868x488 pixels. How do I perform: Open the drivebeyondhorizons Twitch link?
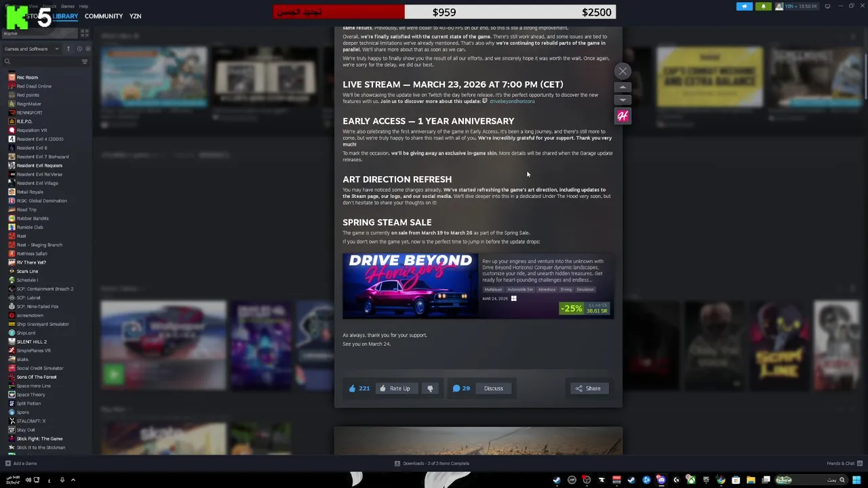pos(512,101)
